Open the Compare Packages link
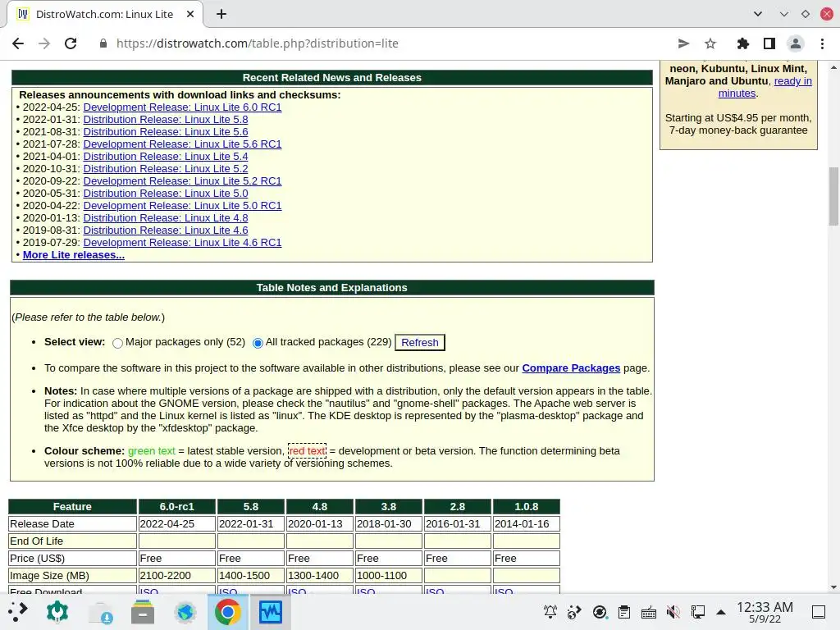The width and height of the screenshot is (840, 630). [x=571, y=368]
